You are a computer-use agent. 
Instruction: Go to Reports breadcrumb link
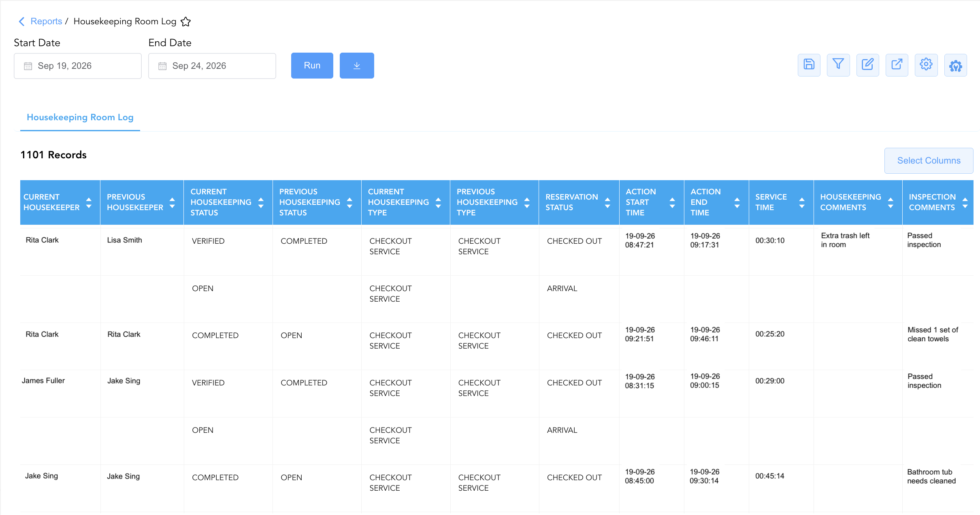46,21
